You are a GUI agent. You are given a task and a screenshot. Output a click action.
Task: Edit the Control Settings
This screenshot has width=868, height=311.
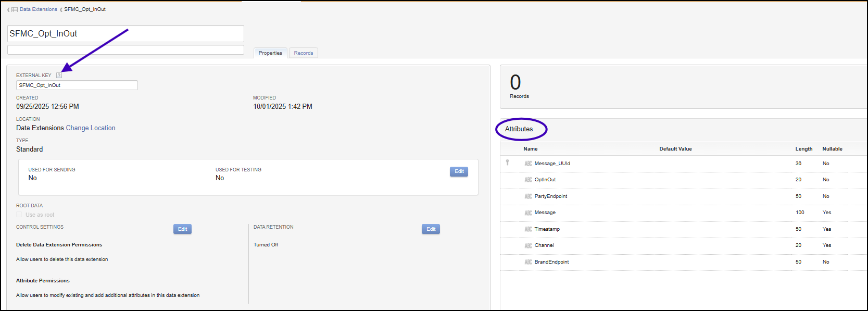[182, 229]
